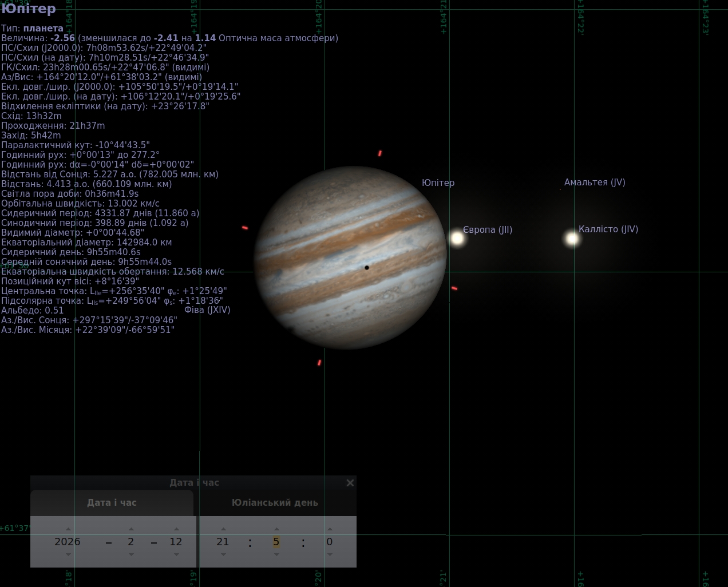Screen dimensions: 728x587
Task: Click the Дата і час dialog title bar
Action: coord(194,483)
